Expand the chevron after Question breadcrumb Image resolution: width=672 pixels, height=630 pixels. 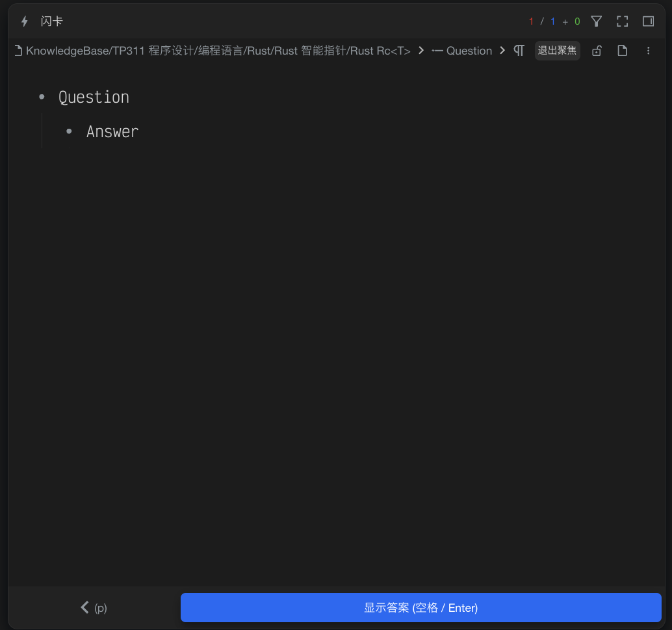(x=502, y=51)
